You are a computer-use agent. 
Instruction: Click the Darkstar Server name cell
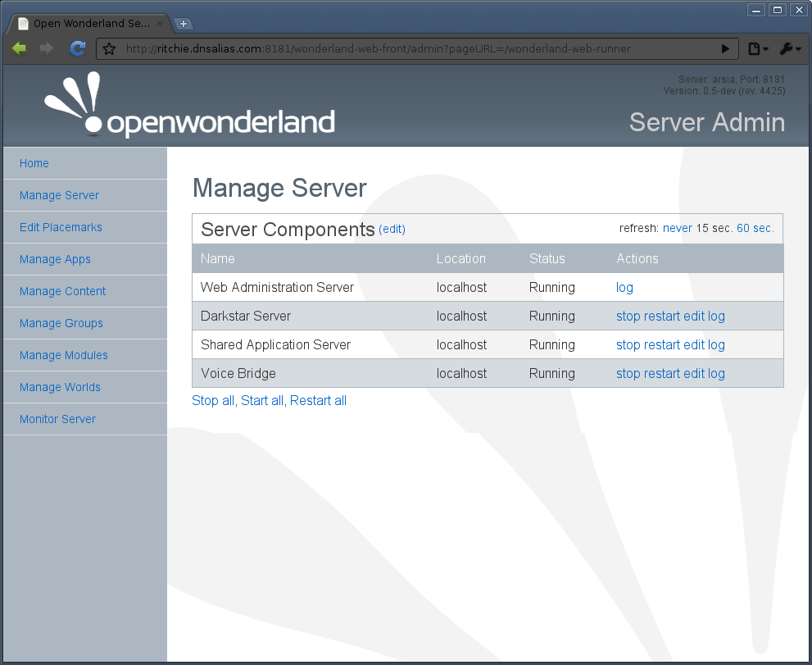pyautogui.click(x=246, y=317)
